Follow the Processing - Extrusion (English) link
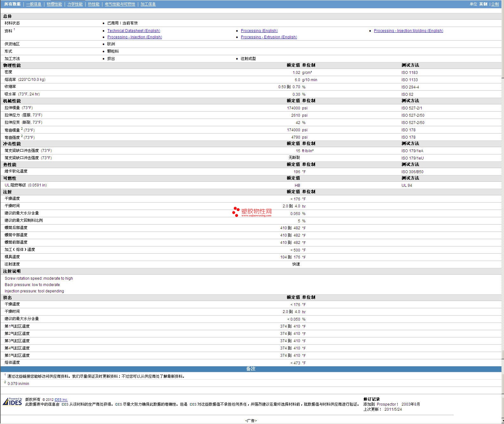The image size is (504, 424). [x=268, y=37]
